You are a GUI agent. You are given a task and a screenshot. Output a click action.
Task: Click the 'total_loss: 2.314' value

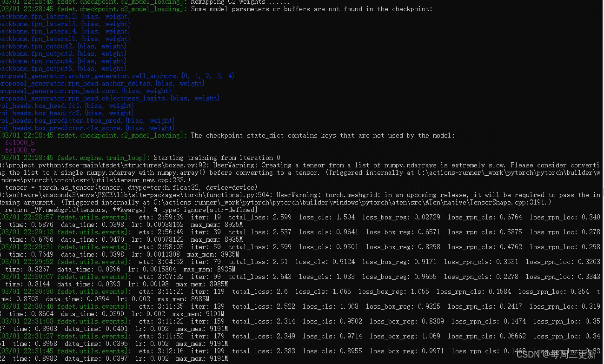pos(264,321)
